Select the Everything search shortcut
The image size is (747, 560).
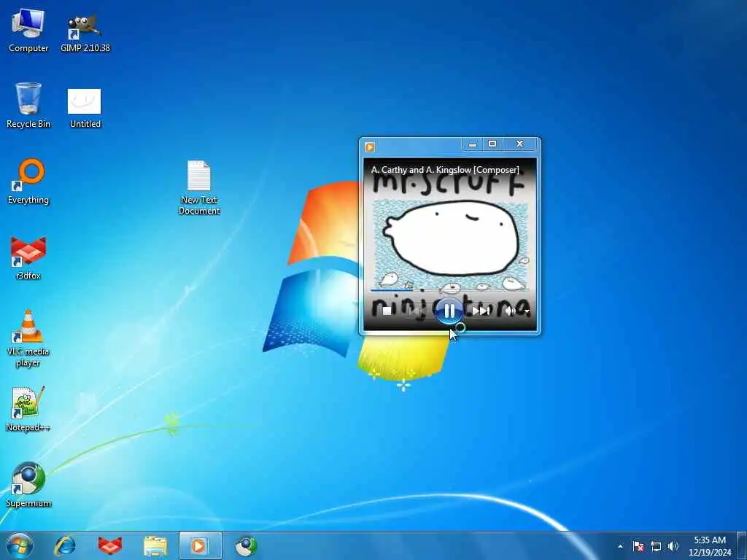click(28, 182)
